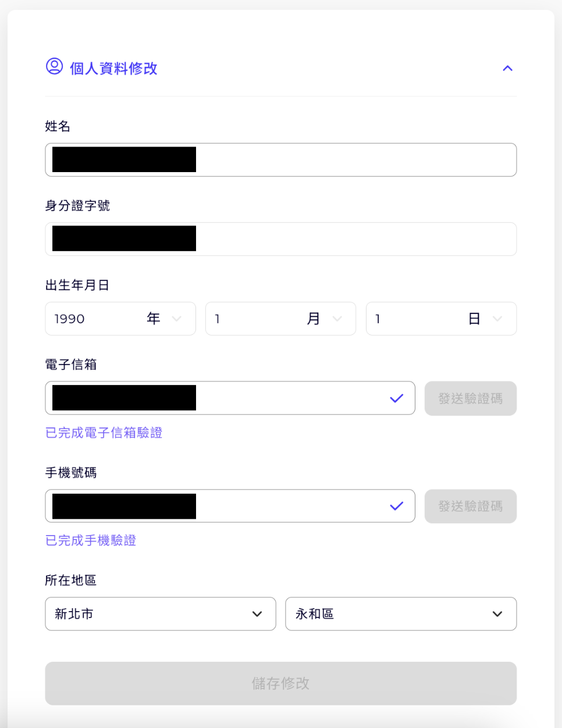
Task: Open the city dropdown showing 新北市
Action: [x=160, y=614]
